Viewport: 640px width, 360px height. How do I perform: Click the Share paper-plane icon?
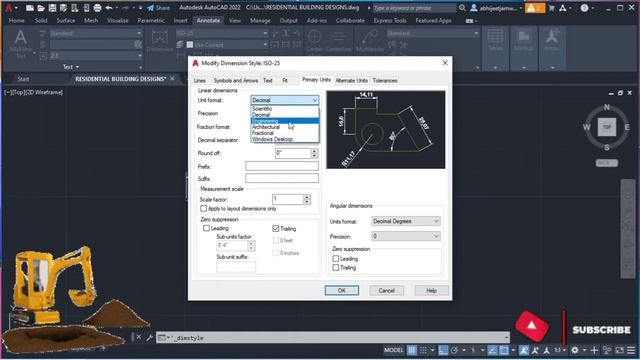click(151, 8)
